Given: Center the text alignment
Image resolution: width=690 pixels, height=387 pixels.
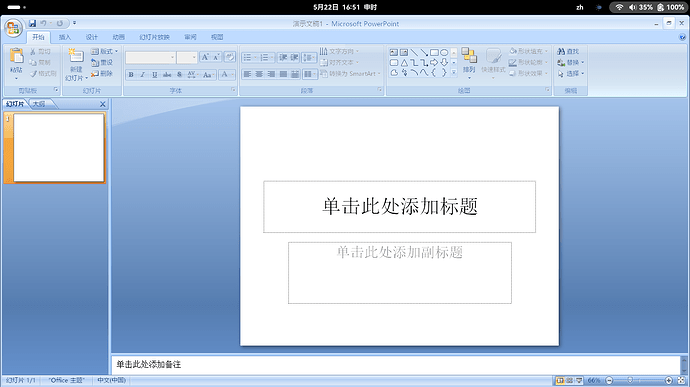Looking at the screenshot, I should [259, 74].
